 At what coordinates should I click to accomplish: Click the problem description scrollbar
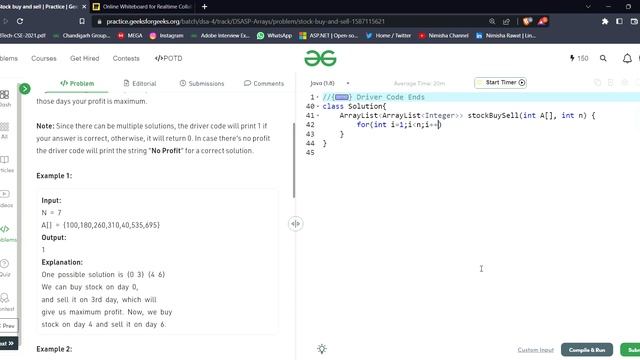(x=293, y=160)
